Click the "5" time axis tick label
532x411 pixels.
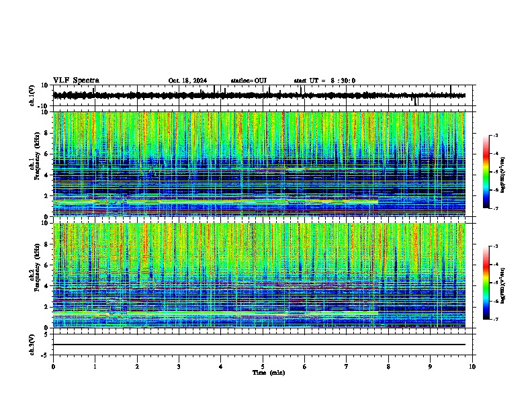coord(263,367)
